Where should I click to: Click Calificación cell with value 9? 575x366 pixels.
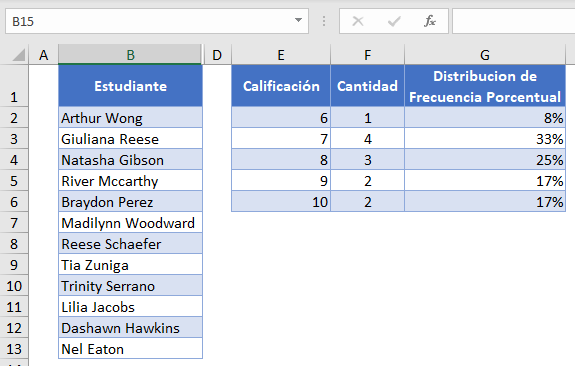[x=281, y=181]
